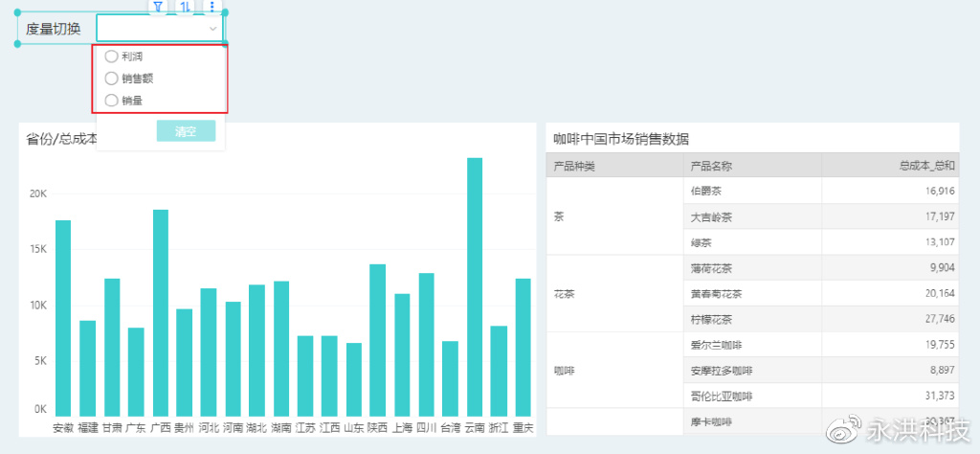980x454 pixels.
Task: Click the 总成本_总和 column header
Action: coord(890,166)
